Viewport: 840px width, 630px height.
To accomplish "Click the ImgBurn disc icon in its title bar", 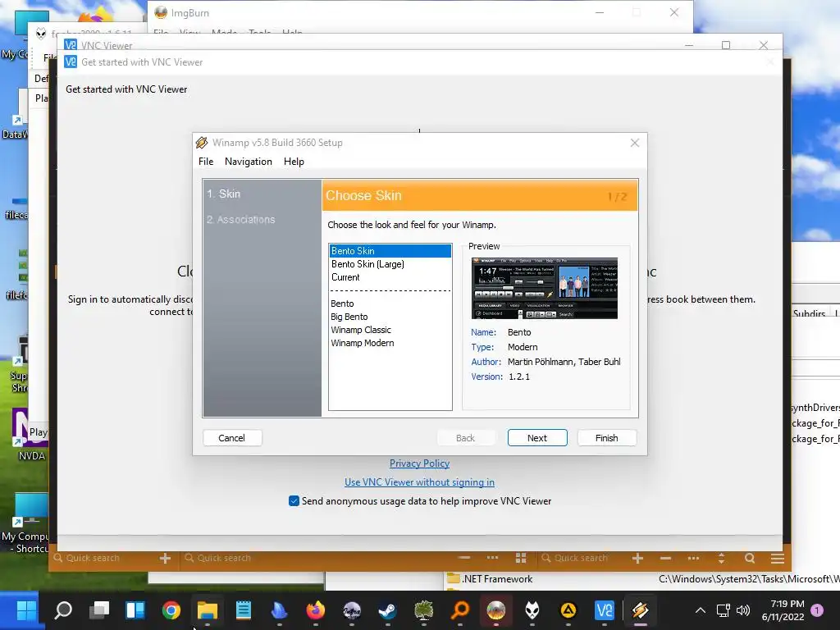I will click(161, 12).
